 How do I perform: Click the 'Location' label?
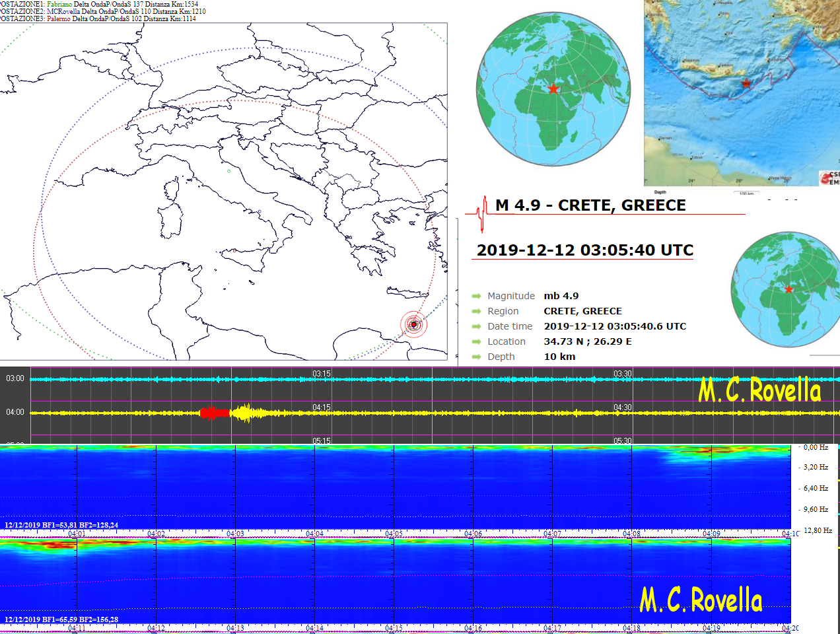tap(507, 341)
